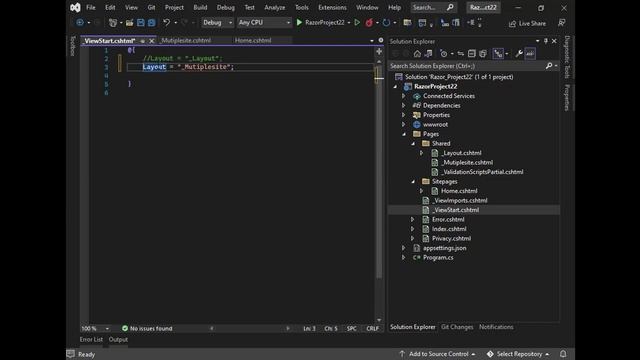Open the Live Share session button

[x=527, y=23]
